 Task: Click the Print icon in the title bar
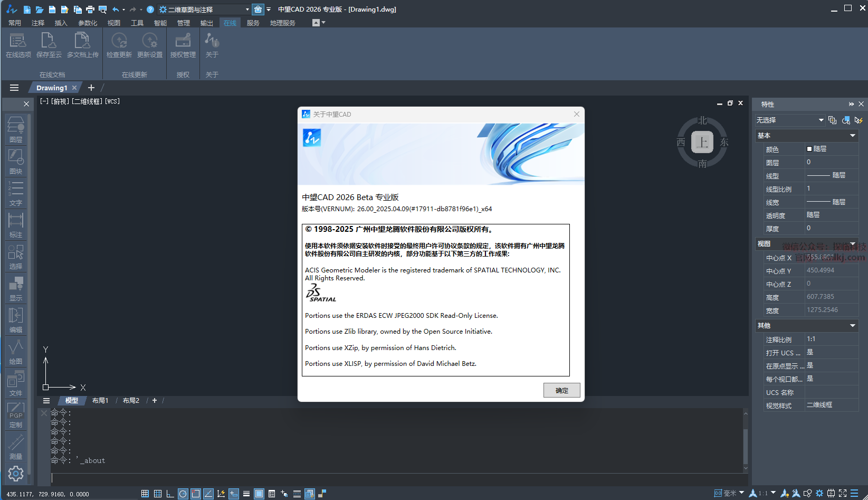tap(90, 10)
